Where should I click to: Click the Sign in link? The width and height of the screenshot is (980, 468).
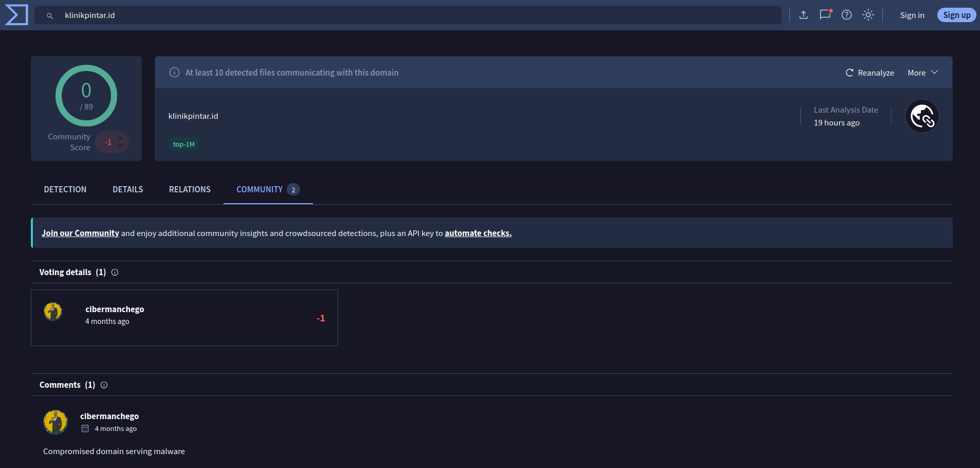pos(912,15)
